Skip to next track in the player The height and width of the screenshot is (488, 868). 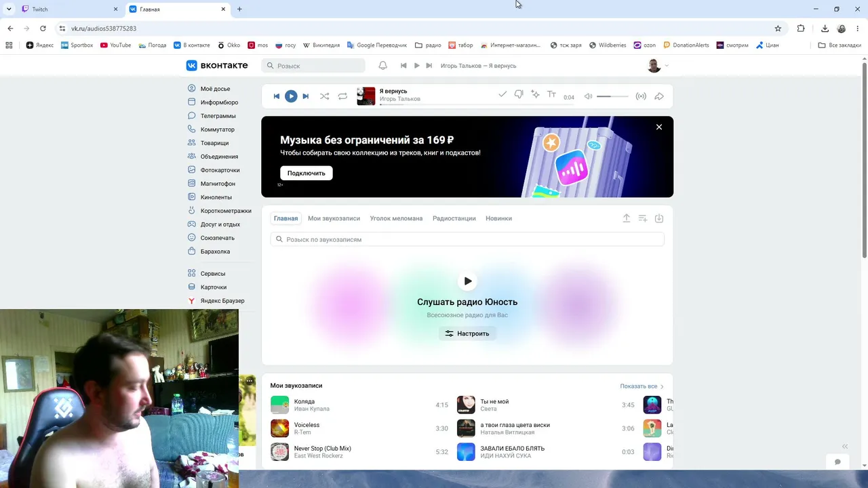pyautogui.click(x=305, y=96)
